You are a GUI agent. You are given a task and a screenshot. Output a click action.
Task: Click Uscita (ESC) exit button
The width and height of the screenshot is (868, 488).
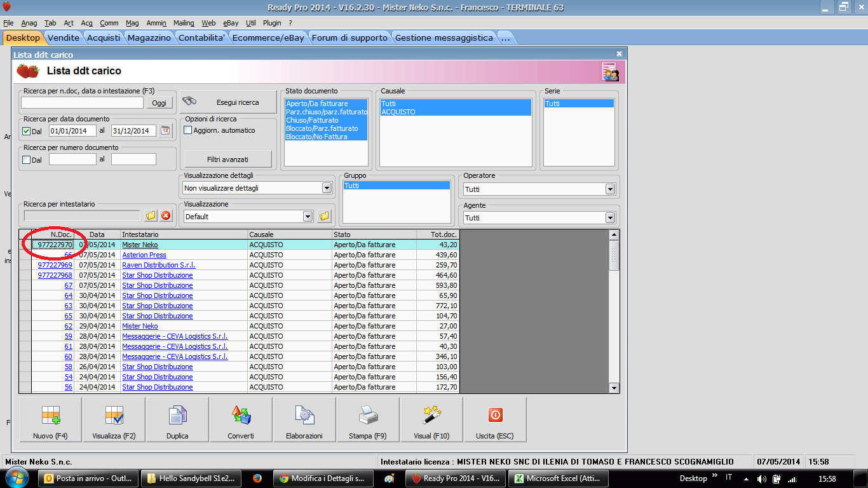(x=495, y=420)
